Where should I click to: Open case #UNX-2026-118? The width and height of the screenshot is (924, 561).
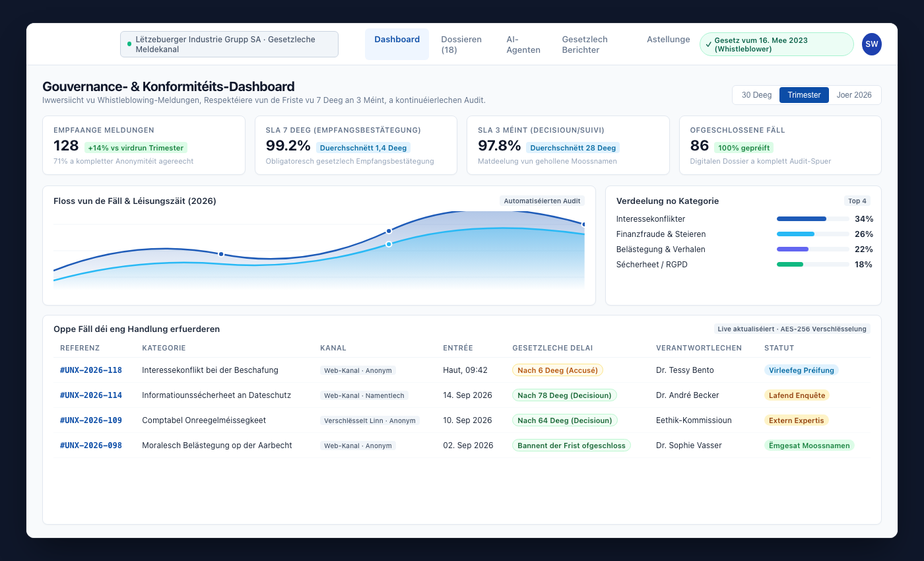pyautogui.click(x=91, y=370)
